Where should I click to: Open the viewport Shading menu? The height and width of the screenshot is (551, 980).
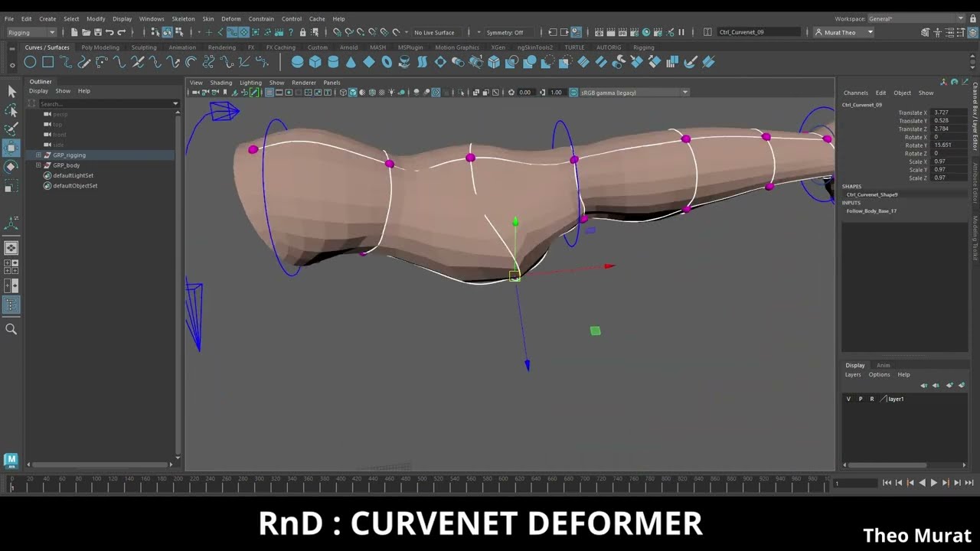(221, 83)
